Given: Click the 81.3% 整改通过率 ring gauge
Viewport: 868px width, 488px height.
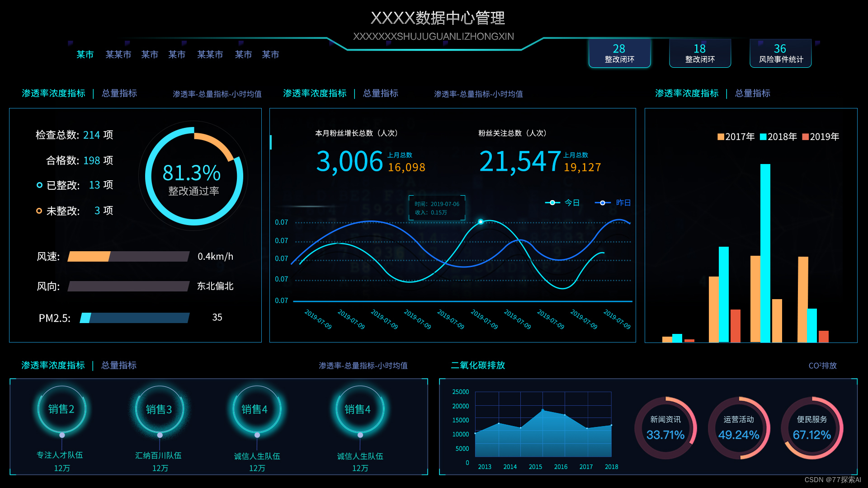Looking at the screenshot, I should [x=194, y=176].
